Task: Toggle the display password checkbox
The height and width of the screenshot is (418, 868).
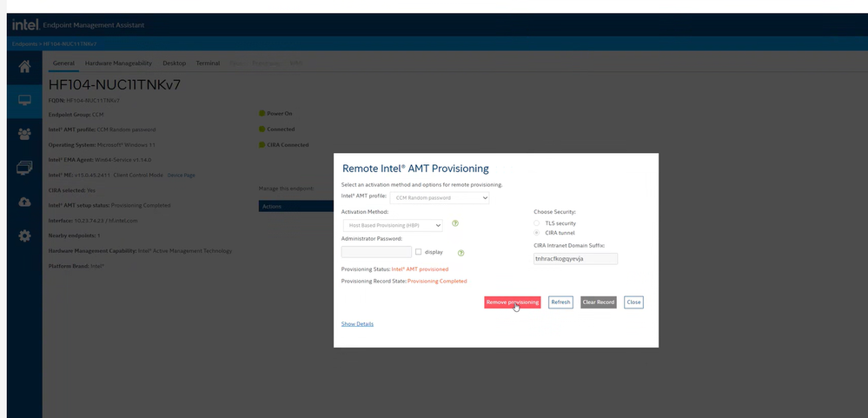Action: coord(419,252)
